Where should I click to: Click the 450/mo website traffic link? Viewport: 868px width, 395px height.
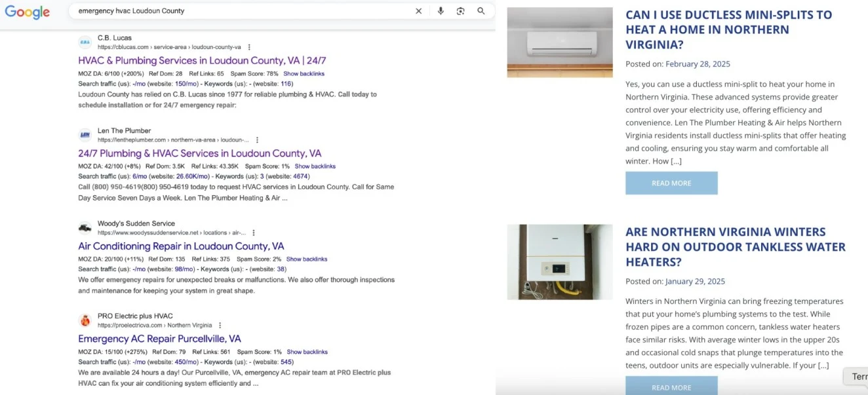[x=186, y=362]
